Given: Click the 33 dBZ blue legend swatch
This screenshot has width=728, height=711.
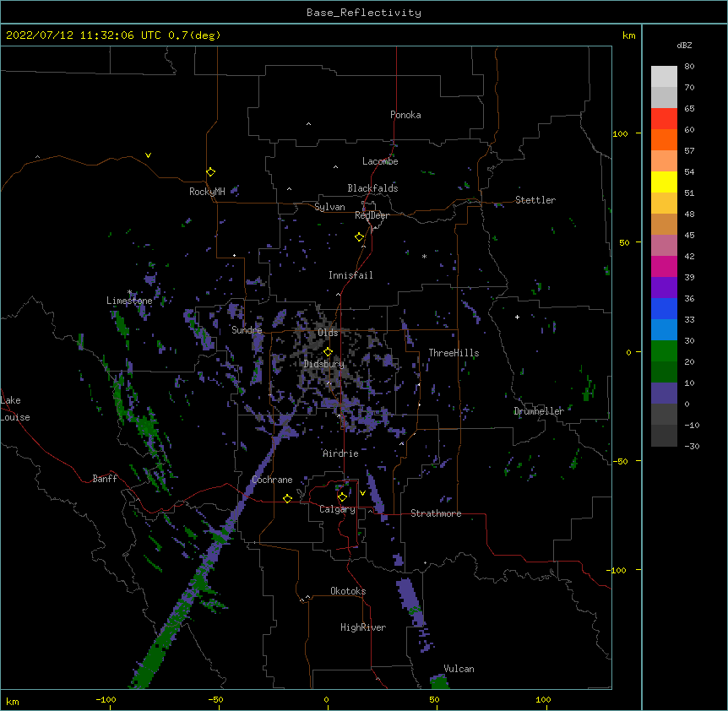Looking at the screenshot, I should [664, 329].
